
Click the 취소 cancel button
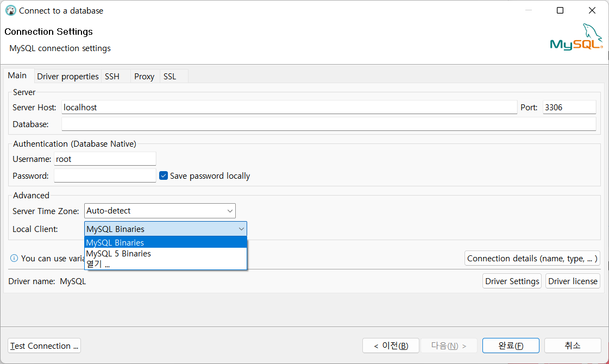point(573,346)
